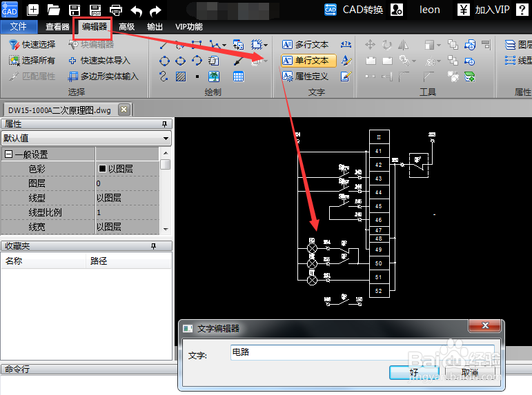The image size is (532, 395).
Task: Open the 默认值 dropdown list
Action: pyautogui.click(x=166, y=139)
